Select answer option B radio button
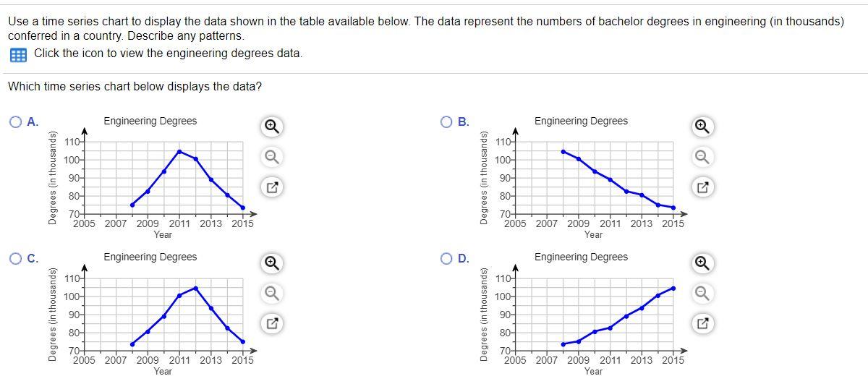Image resolution: width=868 pixels, height=384 pixels. tap(447, 121)
